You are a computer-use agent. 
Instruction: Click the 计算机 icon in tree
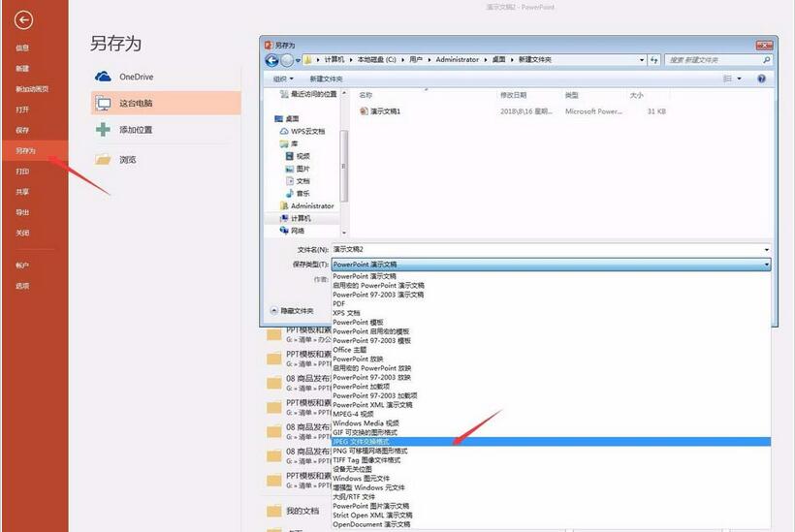click(284, 218)
